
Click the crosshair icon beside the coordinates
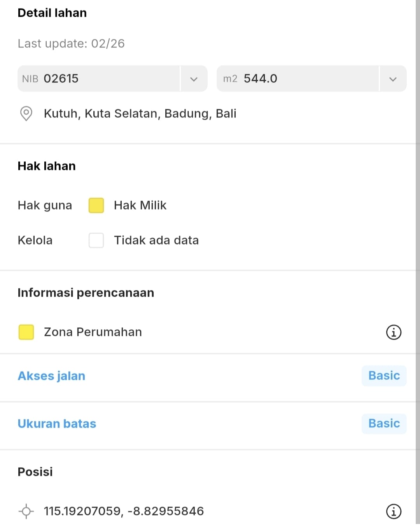tap(26, 511)
